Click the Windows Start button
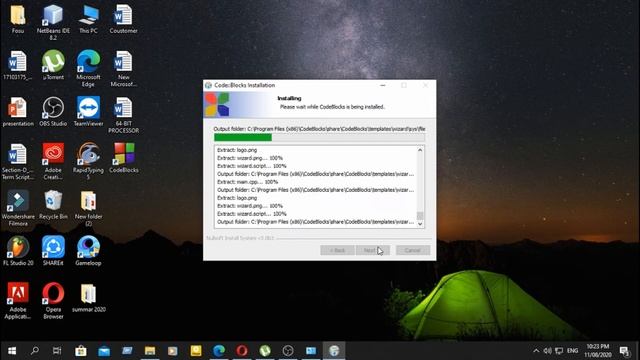The image size is (640, 360). (12, 351)
